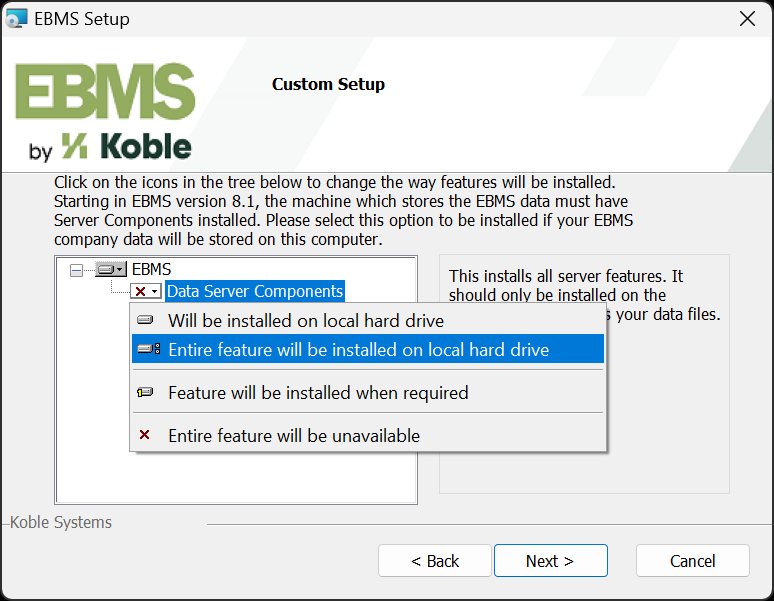Select the Data Server Components tree item
Image resolution: width=774 pixels, height=601 pixels.
click(x=255, y=291)
